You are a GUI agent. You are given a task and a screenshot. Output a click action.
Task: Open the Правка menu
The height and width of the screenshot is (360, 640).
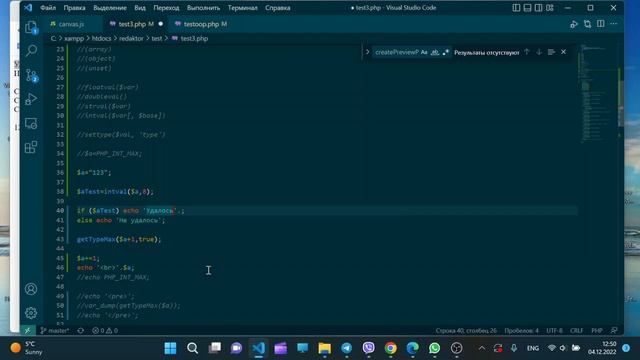(74, 8)
